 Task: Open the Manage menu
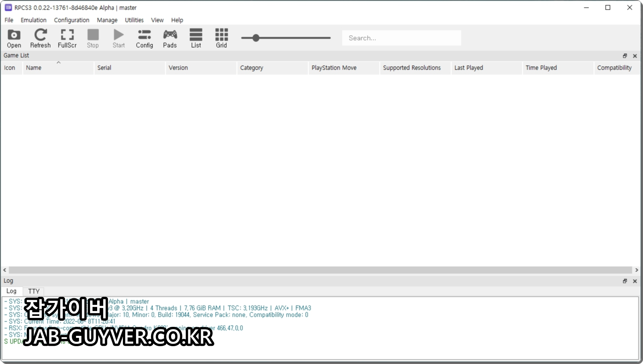pyautogui.click(x=107, y=20)
